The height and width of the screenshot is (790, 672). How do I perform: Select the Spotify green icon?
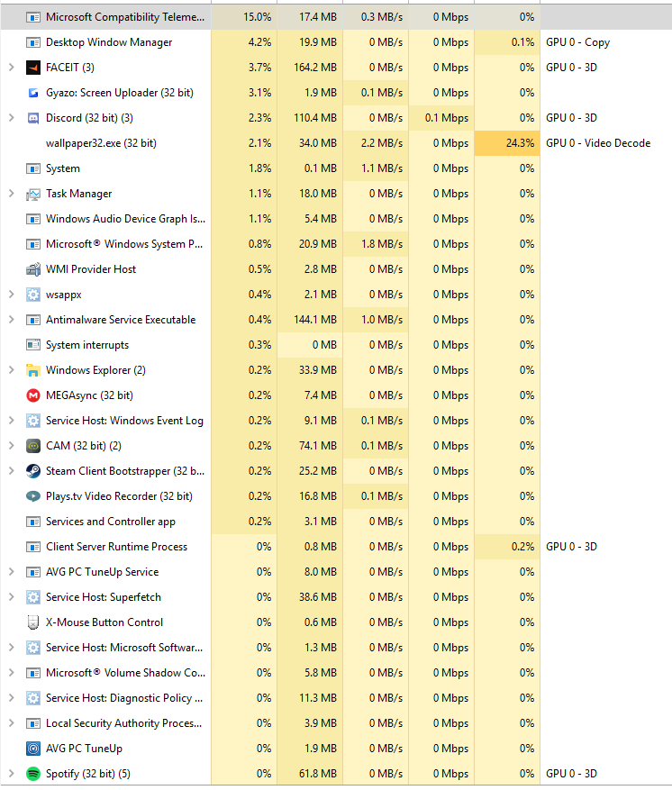pos(33,774)
